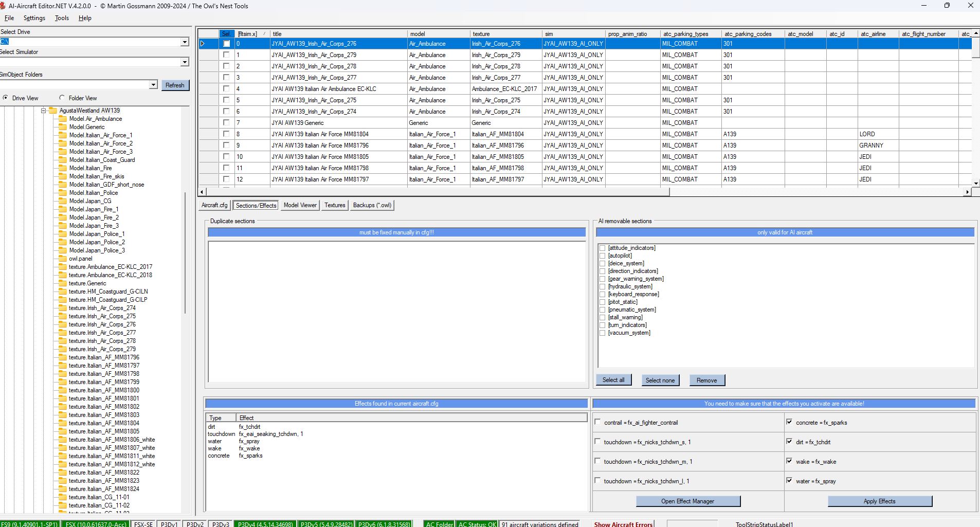
Task: Click the folder icon of Model.Air_Ambulance
Action: [x=63, y=119]
